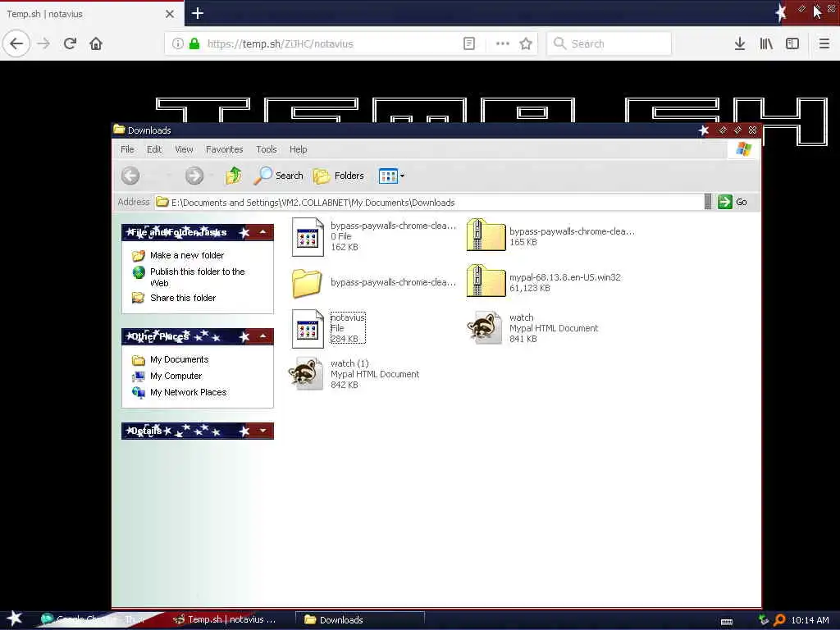
Task: Expand the Details panel
Action: pos(262,431)
